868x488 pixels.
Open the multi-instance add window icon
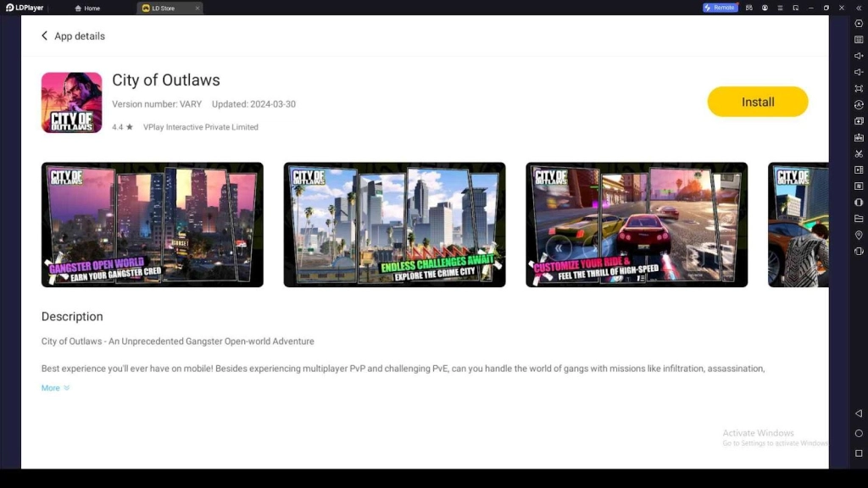click(x=859, y=121)
